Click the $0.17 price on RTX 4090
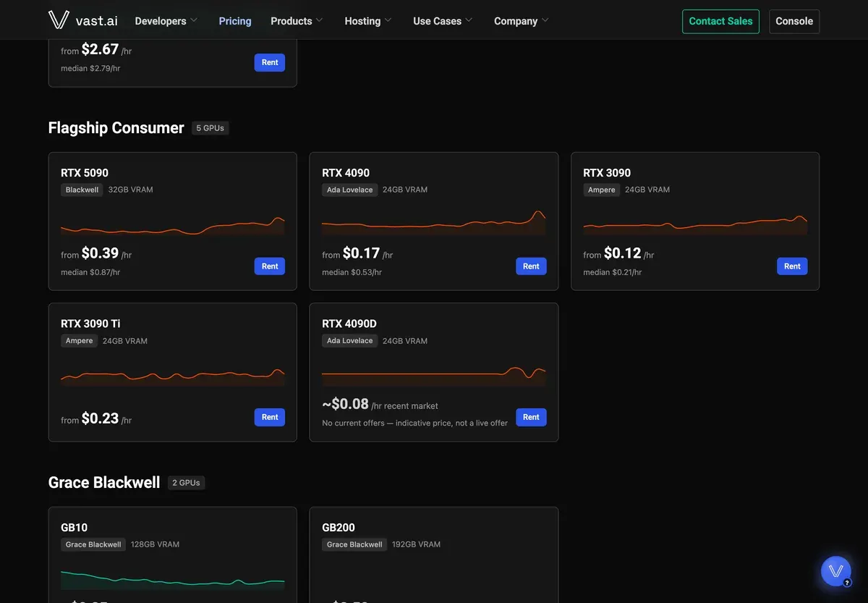868x603 pixels. 361,253
